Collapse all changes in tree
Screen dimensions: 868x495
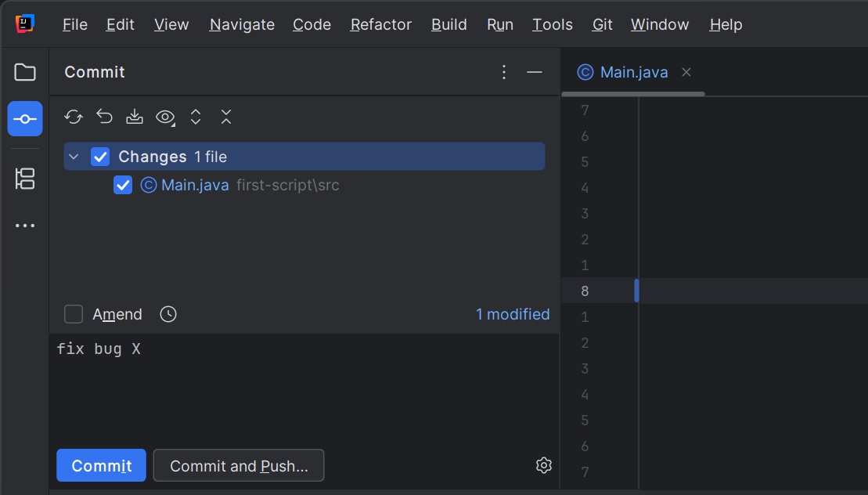point(226,117)
